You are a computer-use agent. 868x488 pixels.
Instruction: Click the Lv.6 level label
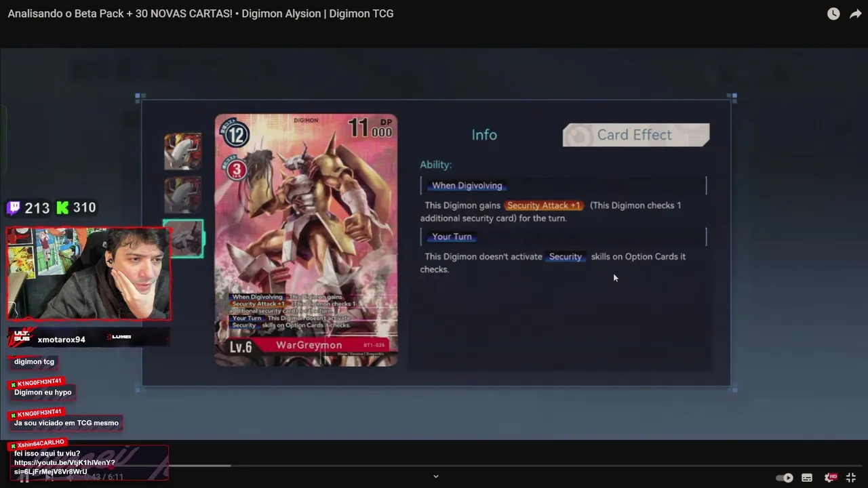(240, 347)
